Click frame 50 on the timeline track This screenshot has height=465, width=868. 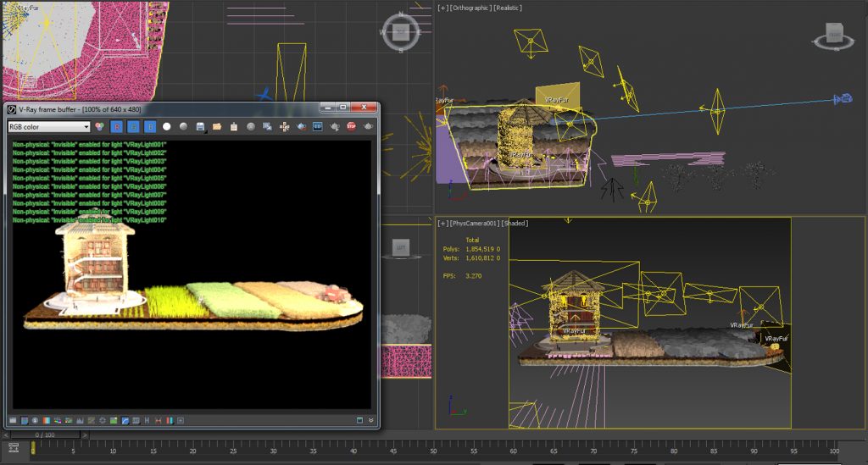434,447
